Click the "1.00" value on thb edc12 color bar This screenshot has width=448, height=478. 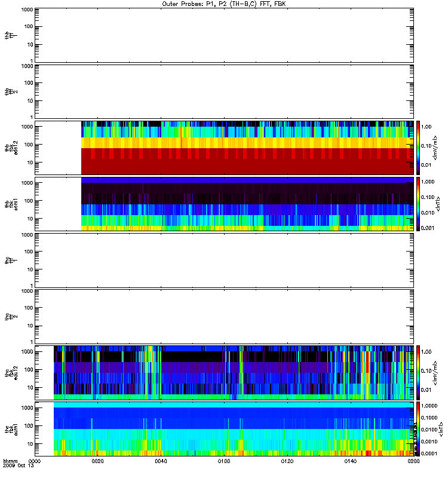(426, 127)
